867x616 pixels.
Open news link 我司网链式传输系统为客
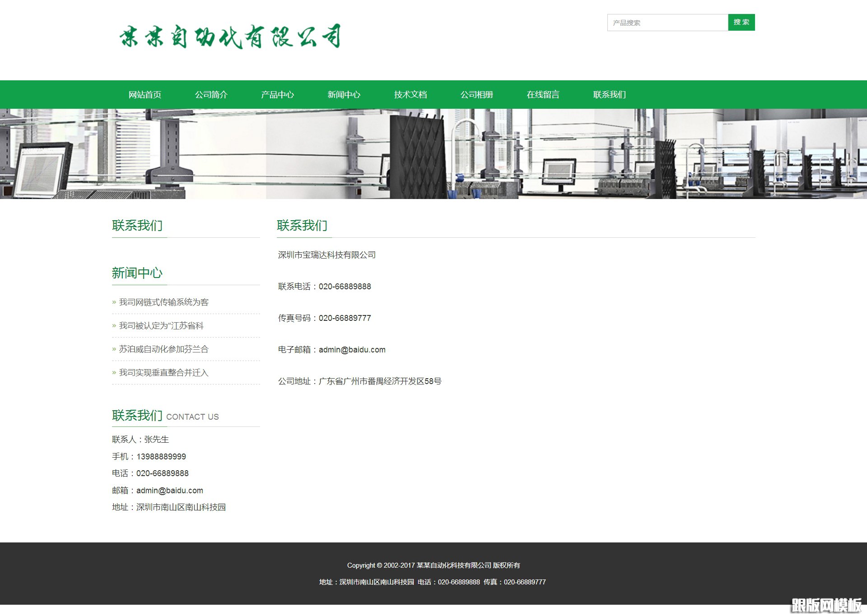[163, 302]
